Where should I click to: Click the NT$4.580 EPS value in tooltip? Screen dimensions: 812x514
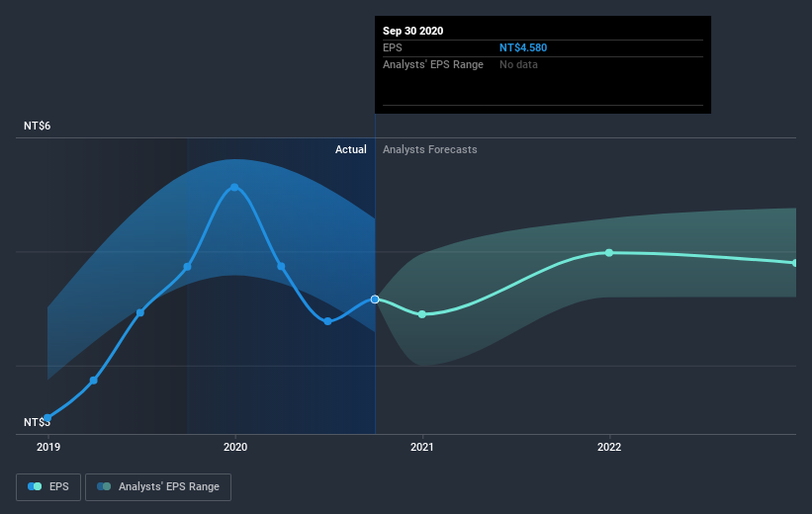tap(523, 47)
